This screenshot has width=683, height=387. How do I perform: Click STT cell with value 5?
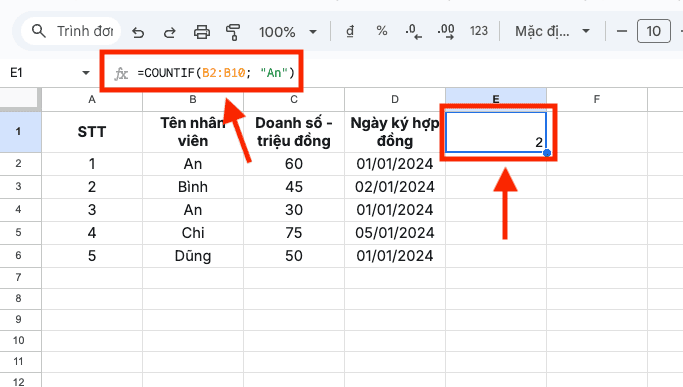pos(92,256)
